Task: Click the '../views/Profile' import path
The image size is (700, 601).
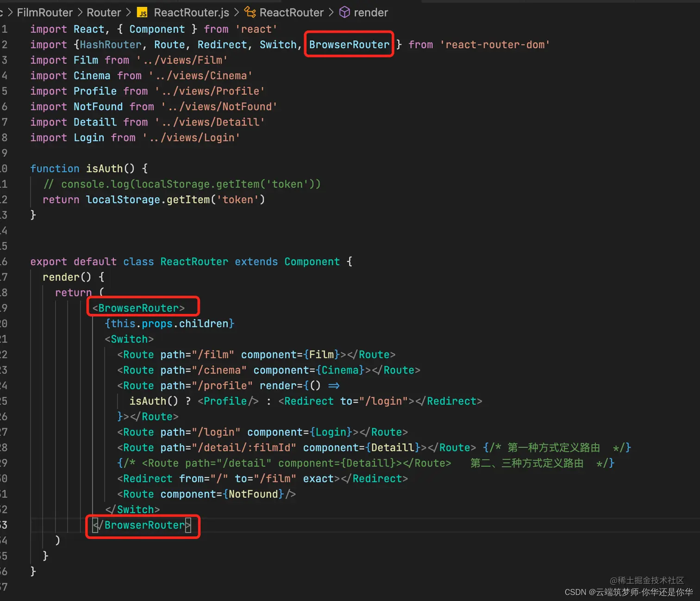Action: point(210,91)
